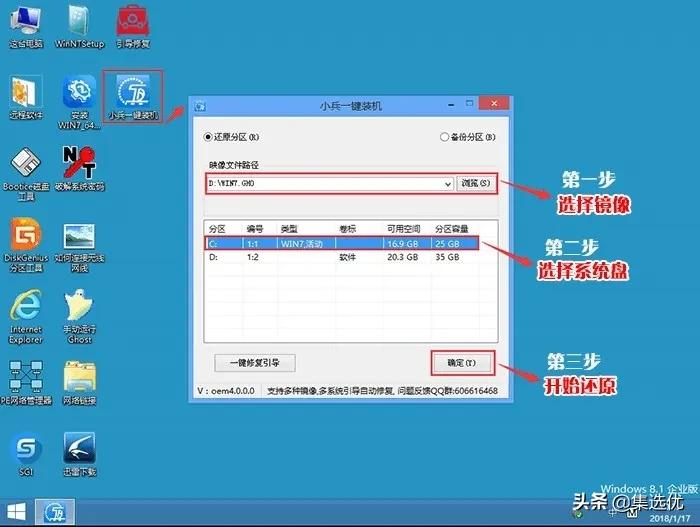
Task: Click the 可用空间 column header
Action: point(404,229)
